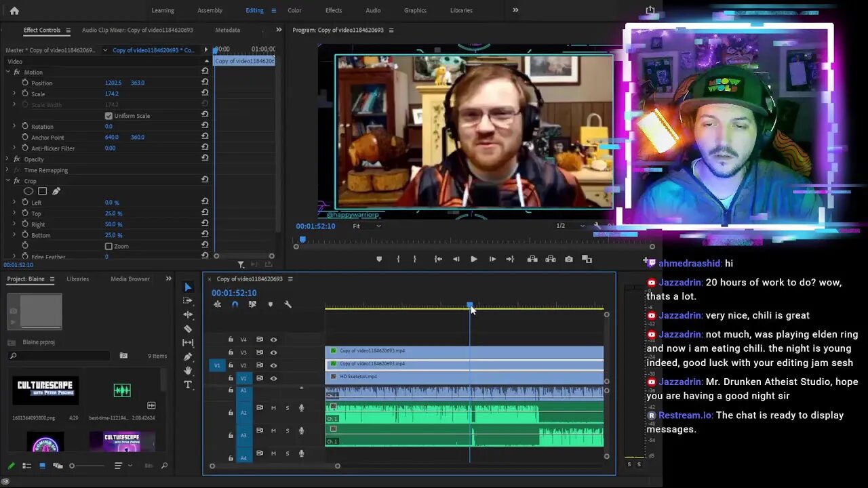The width and height of the screenshot is (868, 488).
Task: Hide track V2 with eye icon
Action: (273, 365)
